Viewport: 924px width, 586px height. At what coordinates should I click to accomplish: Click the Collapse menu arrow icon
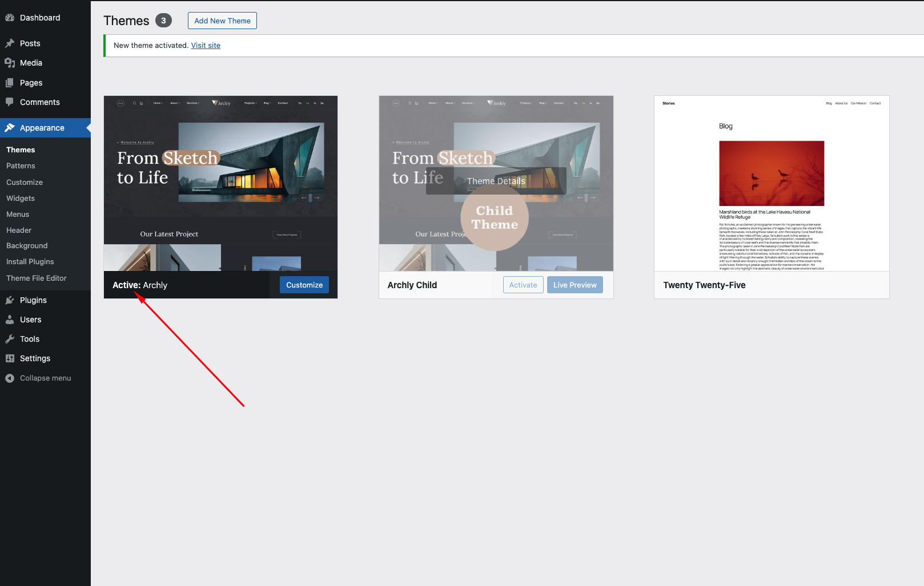(10, 378)
